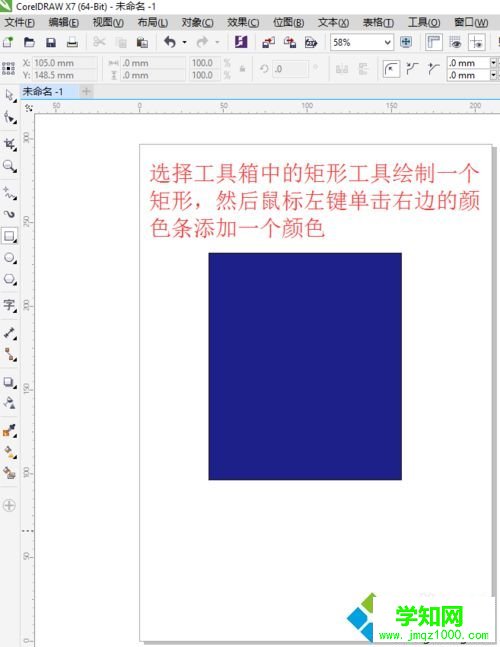Select the Polygon tool
The width and height of the screenshot is (500, 647).
(x=9, y=279)
